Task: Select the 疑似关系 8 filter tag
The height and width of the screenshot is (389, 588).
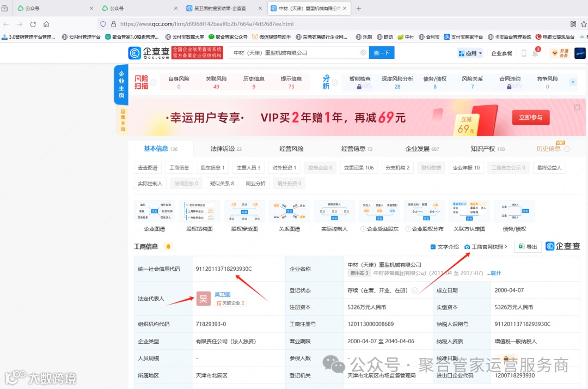Action: point(222,184)
